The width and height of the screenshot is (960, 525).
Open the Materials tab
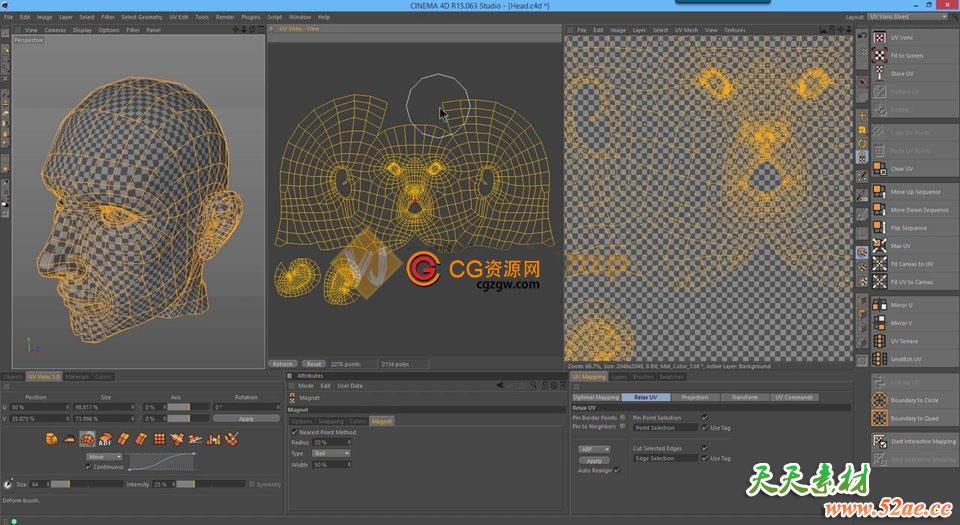(x=77, y=377)
